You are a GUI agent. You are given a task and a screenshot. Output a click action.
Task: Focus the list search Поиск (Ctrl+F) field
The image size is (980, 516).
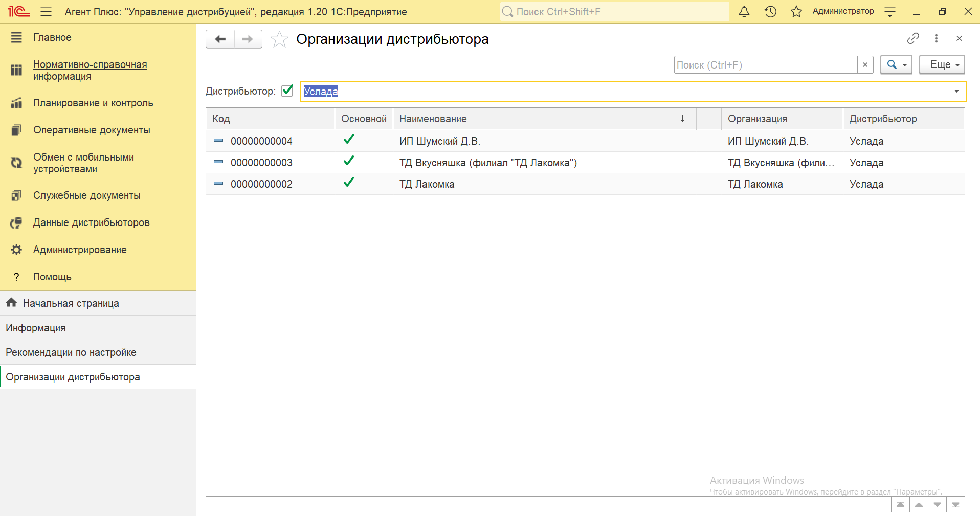tap(765, 65)
